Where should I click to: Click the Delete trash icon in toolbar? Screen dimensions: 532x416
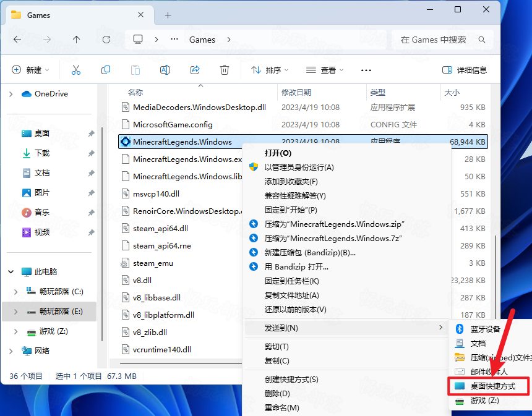tap(225, 70)
